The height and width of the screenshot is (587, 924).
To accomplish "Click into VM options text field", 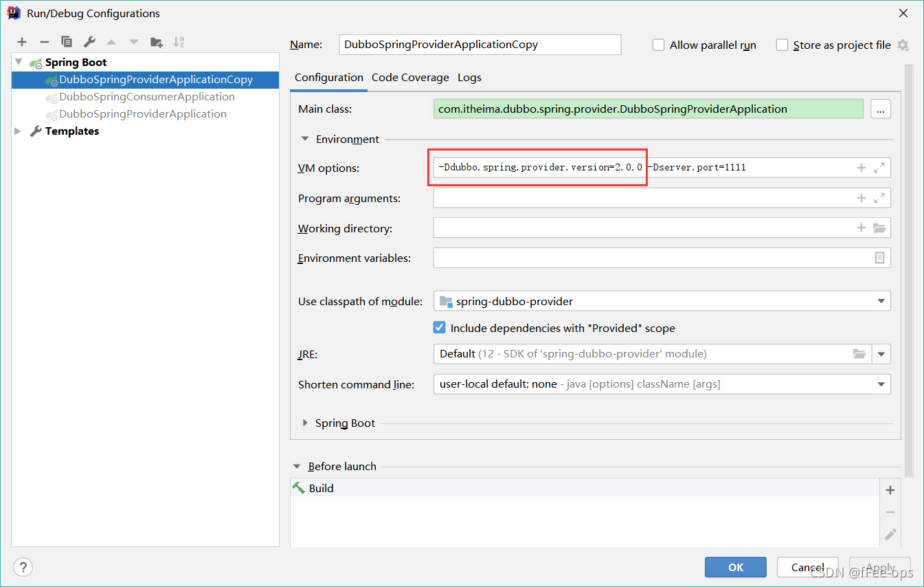I will (662, 168).
